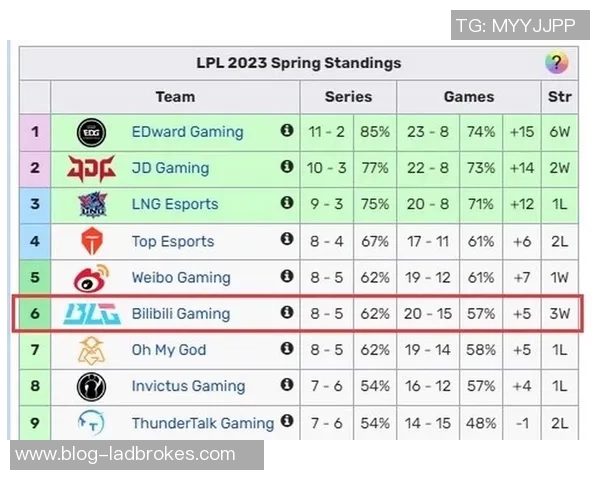Expand info icon next to JD Gaming
Screen dimensions: 600x480
coord(287,167)
